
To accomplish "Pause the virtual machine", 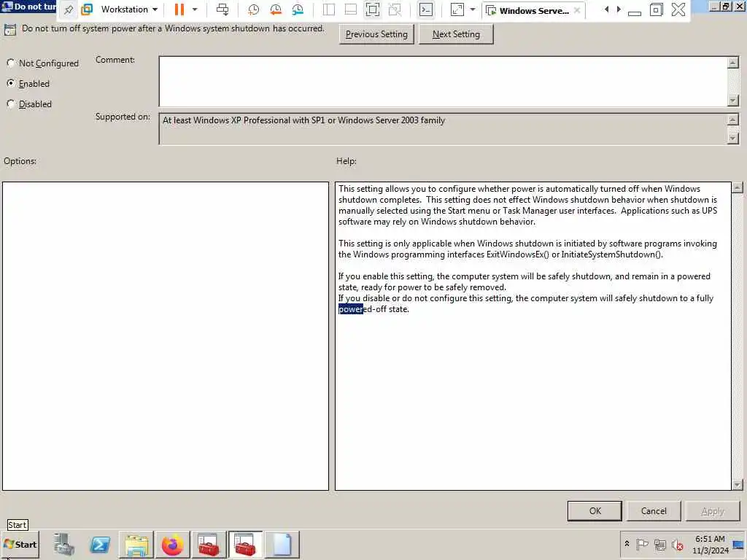I will point(179,9).
